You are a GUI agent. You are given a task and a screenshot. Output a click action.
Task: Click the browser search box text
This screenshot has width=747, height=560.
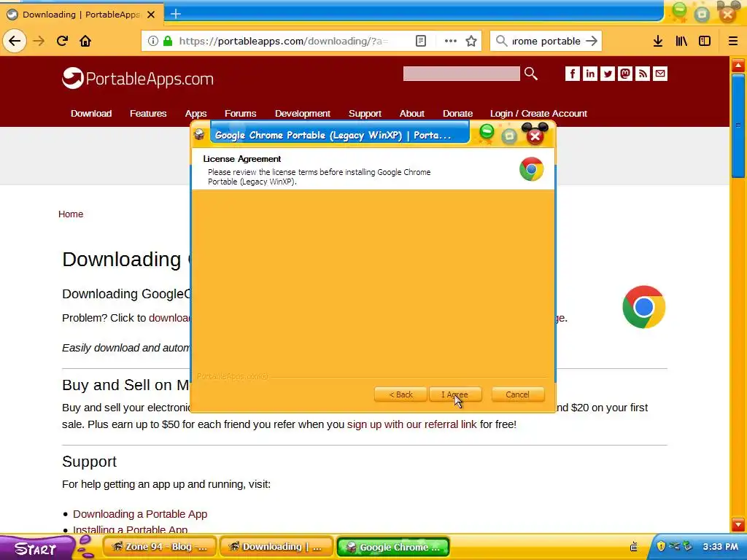tap(546, 41)
